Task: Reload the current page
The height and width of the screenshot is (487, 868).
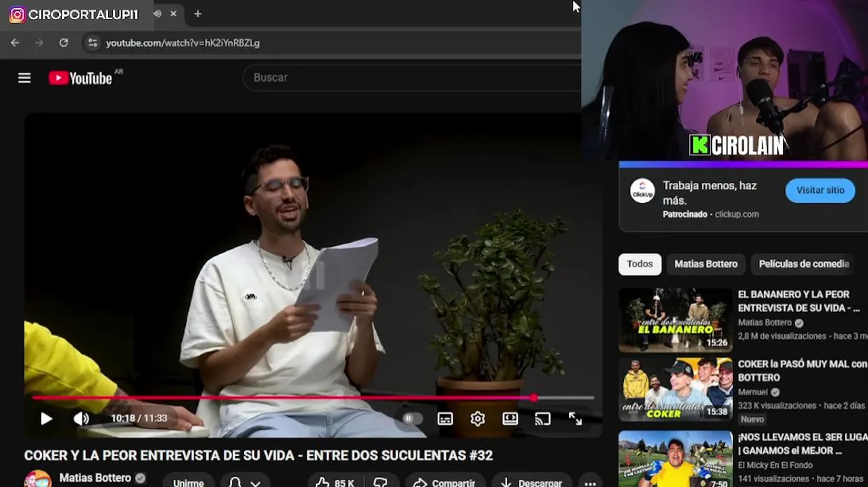Action: click(63, 43)
